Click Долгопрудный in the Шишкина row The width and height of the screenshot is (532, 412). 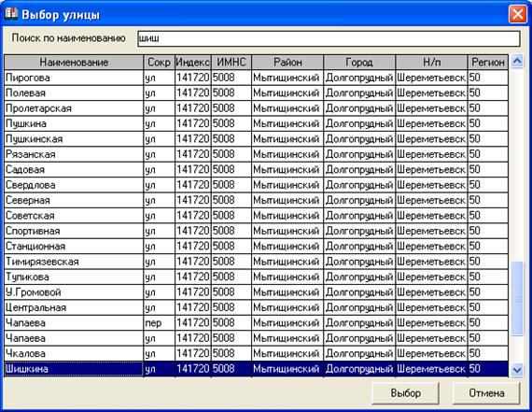tap(359, 369)
